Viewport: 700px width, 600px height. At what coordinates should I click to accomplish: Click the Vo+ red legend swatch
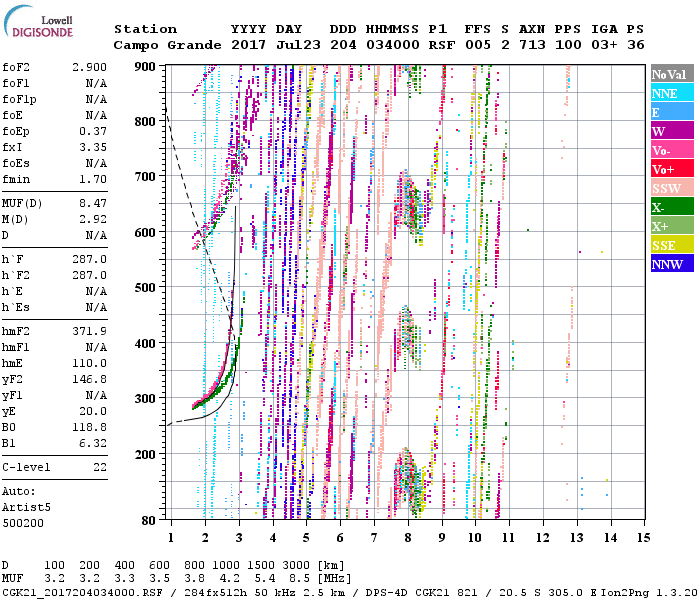[x=672, y=169]
